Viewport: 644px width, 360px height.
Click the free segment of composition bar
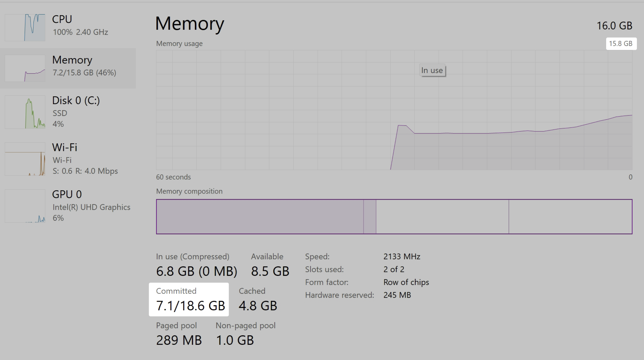(570, 217)
